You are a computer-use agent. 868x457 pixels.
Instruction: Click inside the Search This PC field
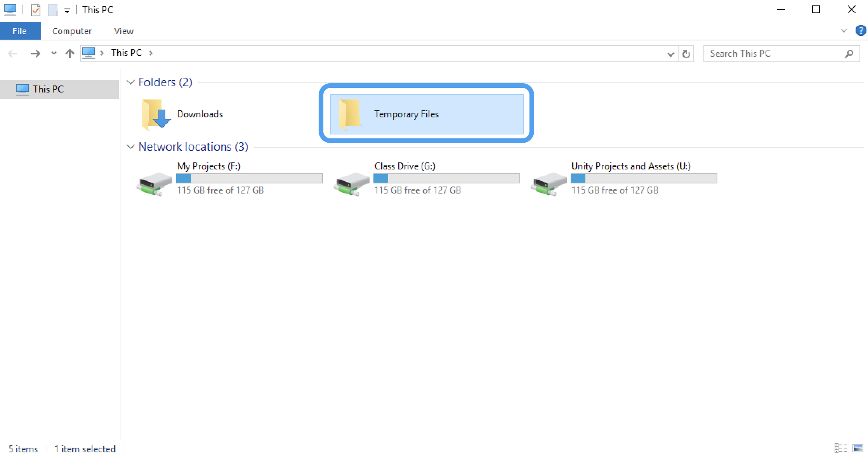click(x=773, y=54)
